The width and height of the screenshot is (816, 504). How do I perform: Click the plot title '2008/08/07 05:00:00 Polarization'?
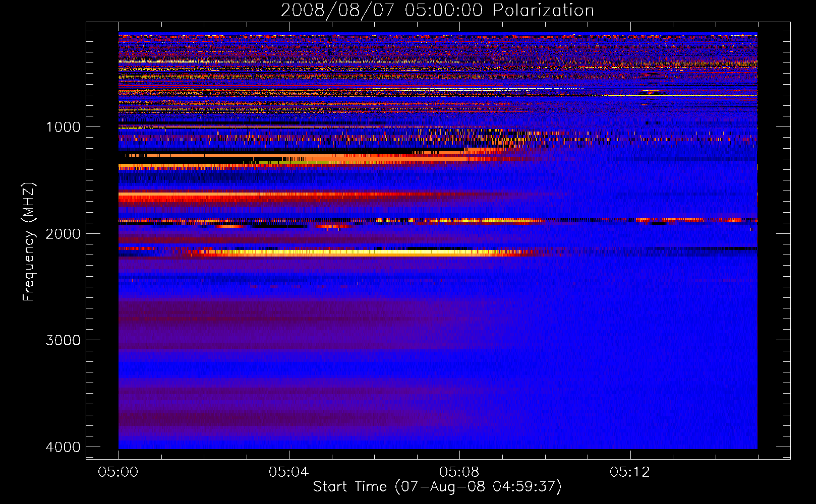click(437, 10)
